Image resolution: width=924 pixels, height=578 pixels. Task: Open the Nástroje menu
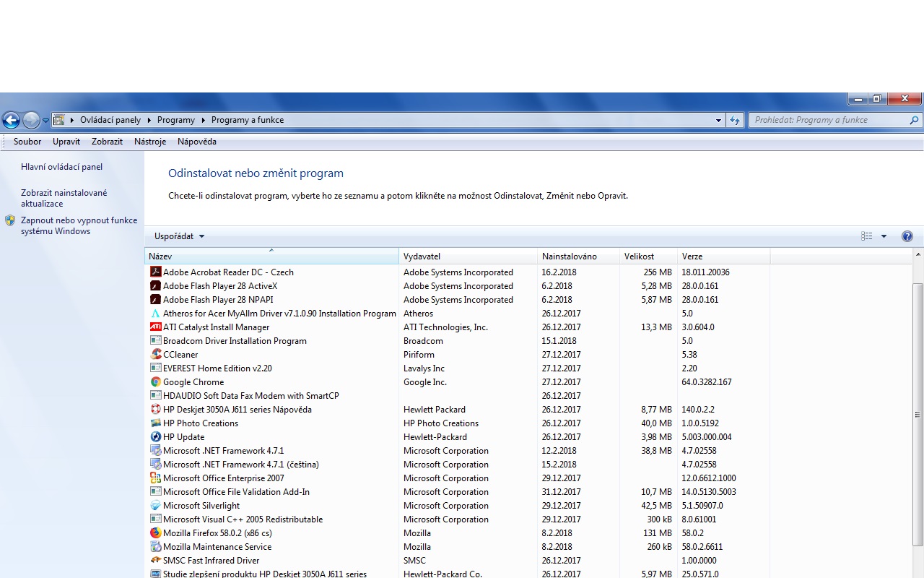point(150,142)
